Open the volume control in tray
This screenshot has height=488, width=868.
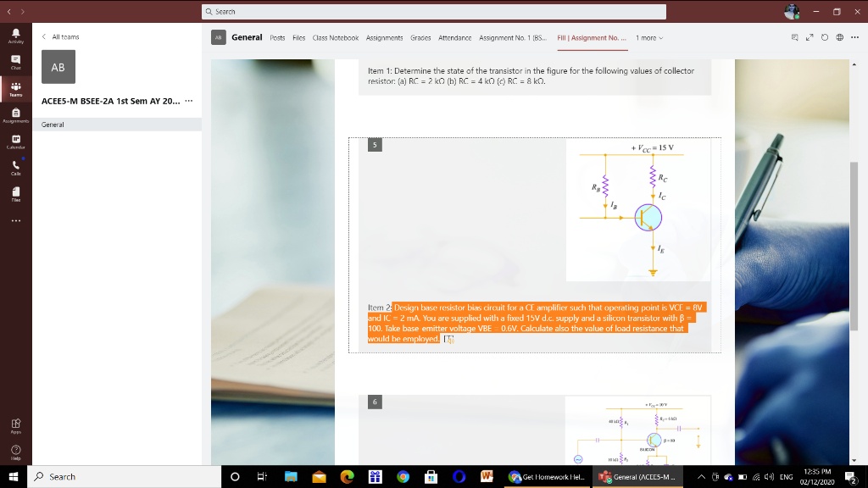click(x=769, y=476)
